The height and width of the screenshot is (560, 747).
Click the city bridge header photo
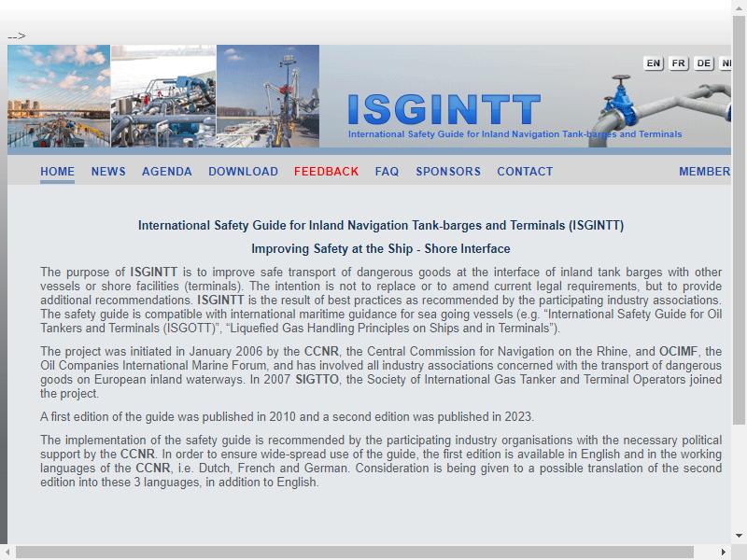pyautogui.click(x=59, y=96)
